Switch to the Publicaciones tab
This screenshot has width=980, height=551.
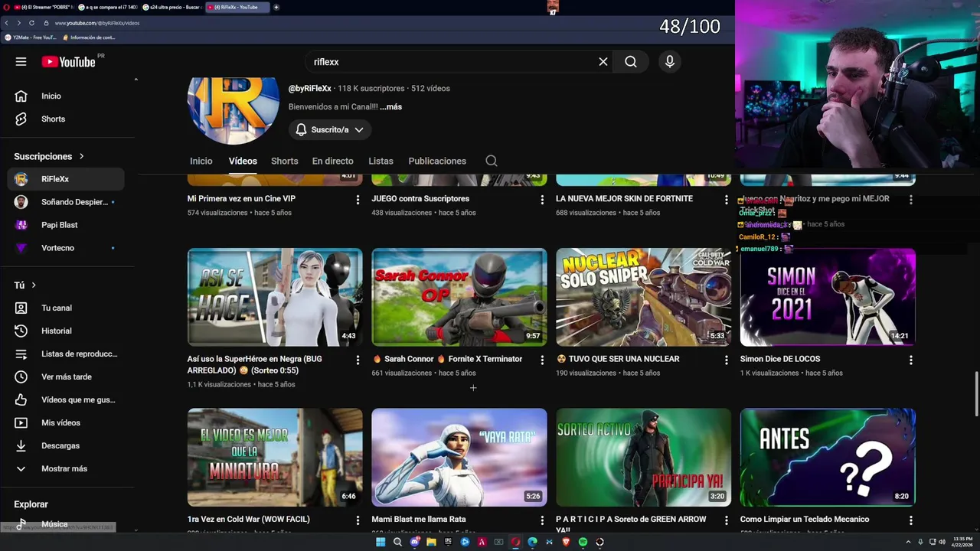click(437, 161)
